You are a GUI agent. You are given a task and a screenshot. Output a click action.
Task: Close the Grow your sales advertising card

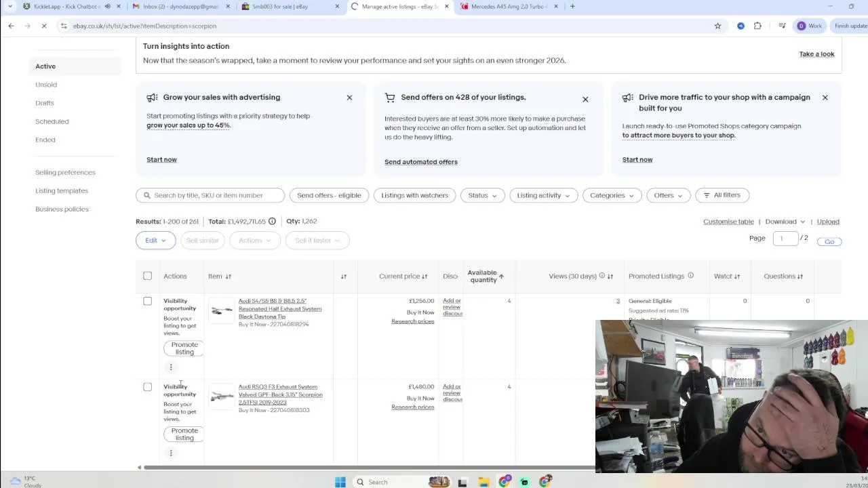[349, 98]
